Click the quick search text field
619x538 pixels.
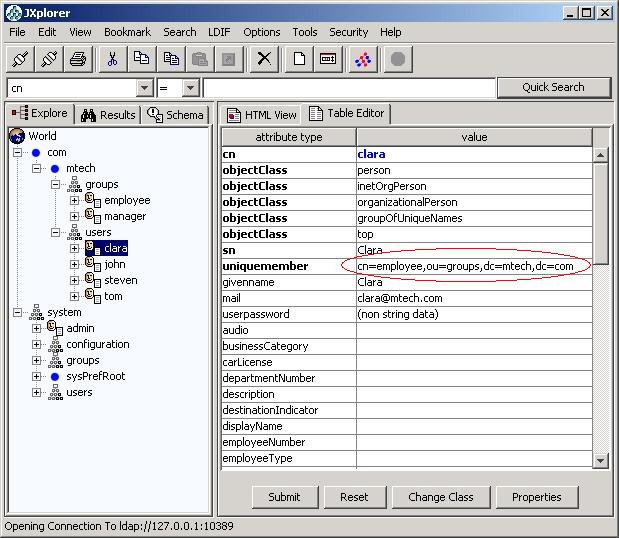(x=349, y=88)
